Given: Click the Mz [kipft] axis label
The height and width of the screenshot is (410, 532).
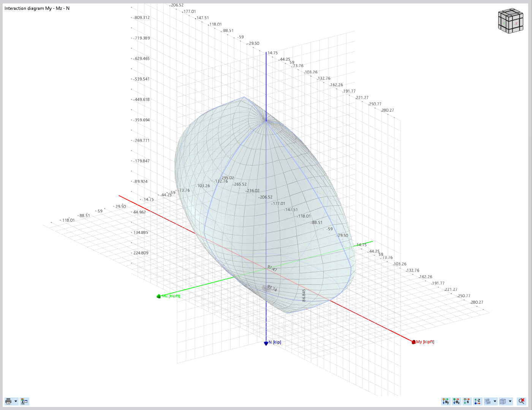Looking at the screenshot, I should 170,295.
